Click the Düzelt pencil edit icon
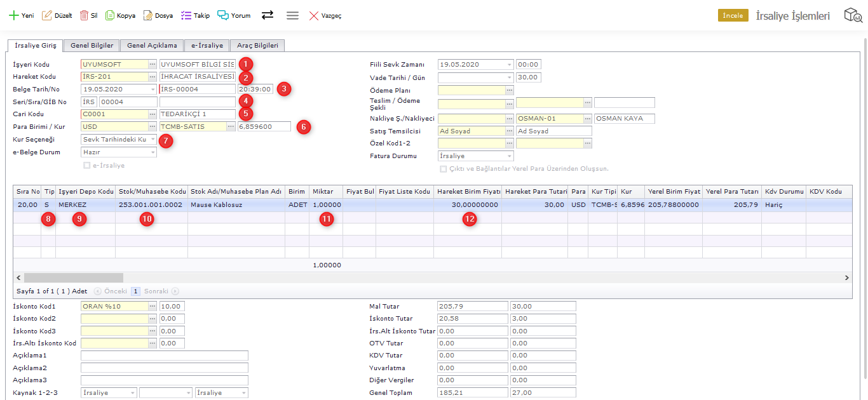 tap(47, 15)
